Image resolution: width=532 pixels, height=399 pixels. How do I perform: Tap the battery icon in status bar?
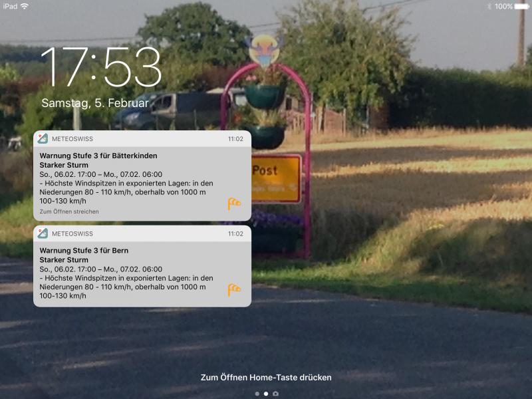pos(521,6)
